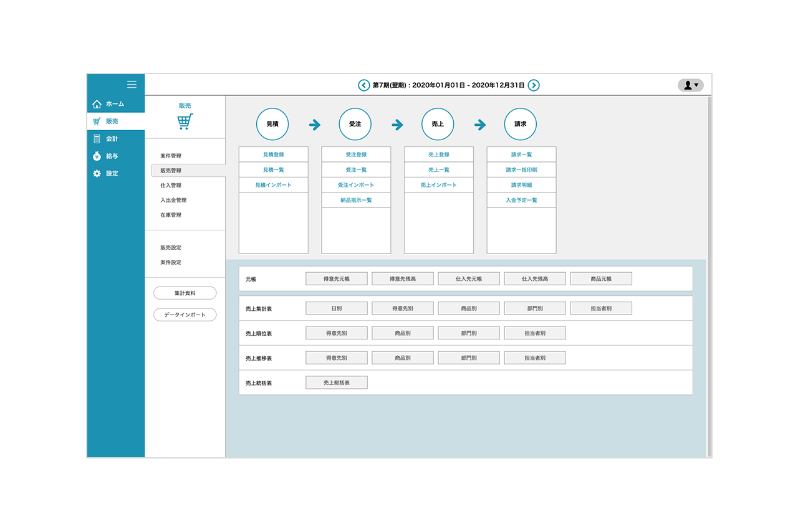The image size is (798, 532).
Task: Open 在庫管理 submenu item
Action: 171,216
